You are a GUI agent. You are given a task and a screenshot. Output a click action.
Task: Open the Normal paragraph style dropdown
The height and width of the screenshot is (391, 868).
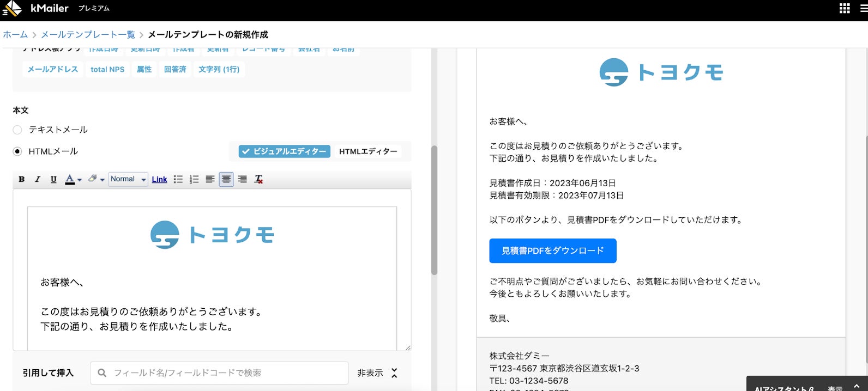coord(128,179)
